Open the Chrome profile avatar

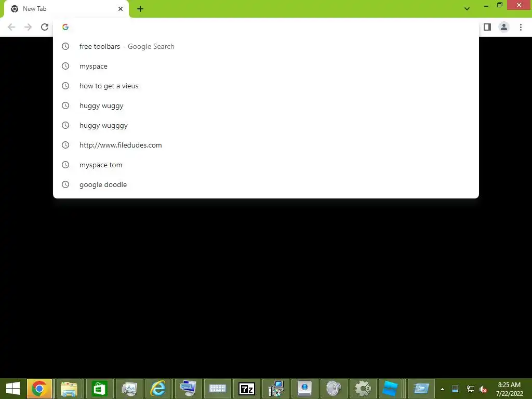504,27
